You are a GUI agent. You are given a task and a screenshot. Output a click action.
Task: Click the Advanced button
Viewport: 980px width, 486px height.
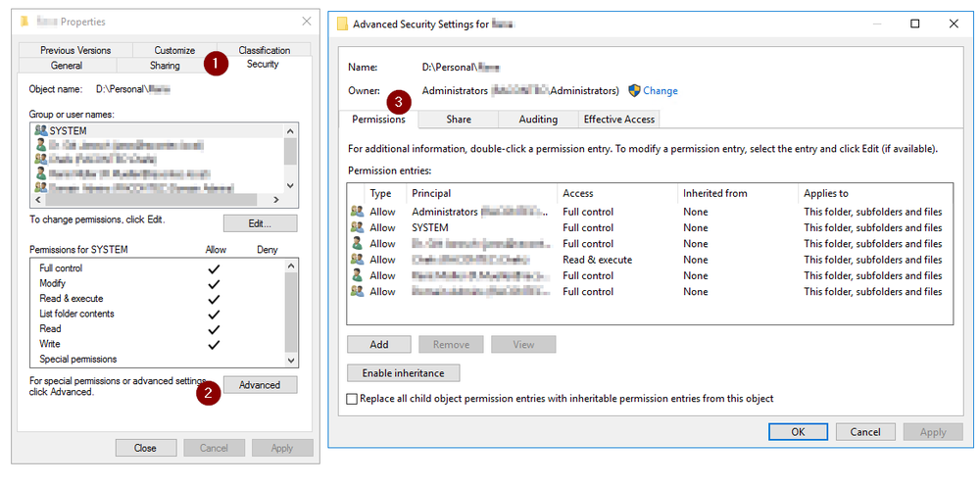pos(260,385)
